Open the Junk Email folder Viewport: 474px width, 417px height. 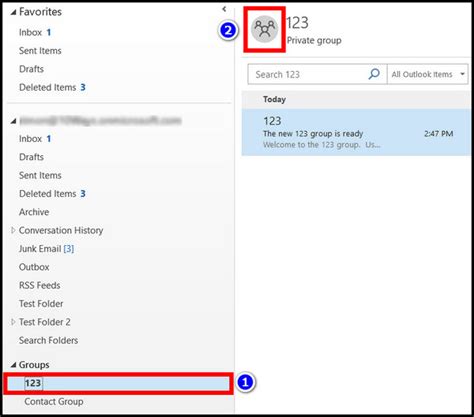40,249
